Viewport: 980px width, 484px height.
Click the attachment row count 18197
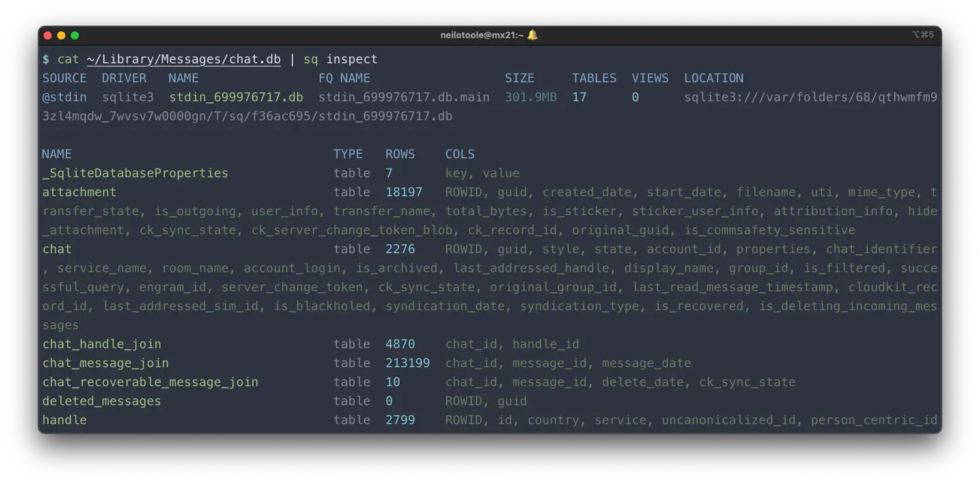[404, 192]
